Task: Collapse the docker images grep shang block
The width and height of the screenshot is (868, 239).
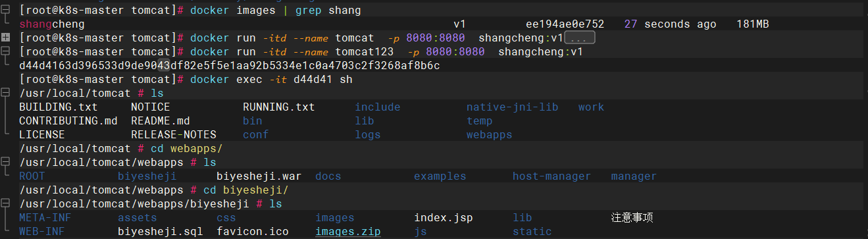Action: tap(5, 11)
